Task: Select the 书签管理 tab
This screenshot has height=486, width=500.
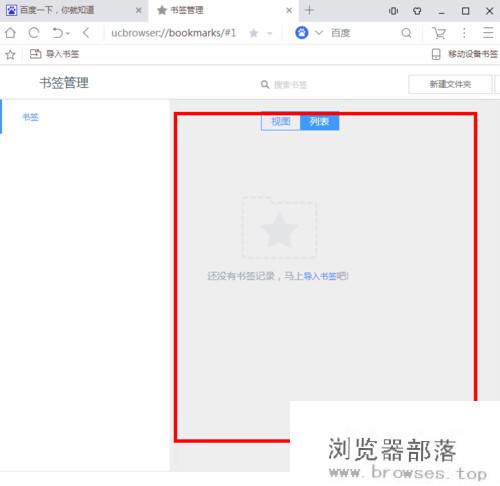Action: (224, 11)
